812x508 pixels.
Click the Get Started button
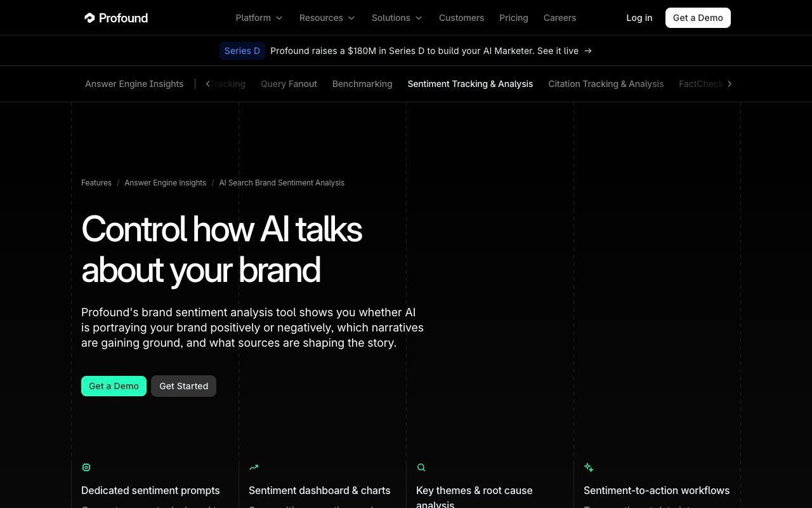pos(183,386)
